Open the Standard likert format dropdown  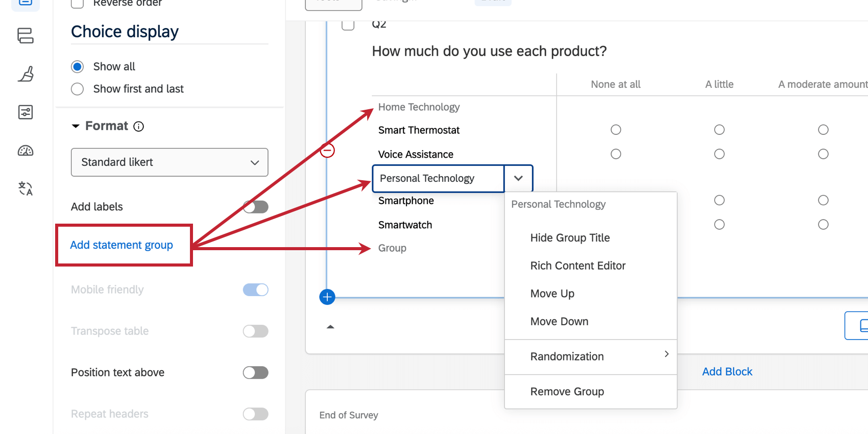(x=170, y=162)
